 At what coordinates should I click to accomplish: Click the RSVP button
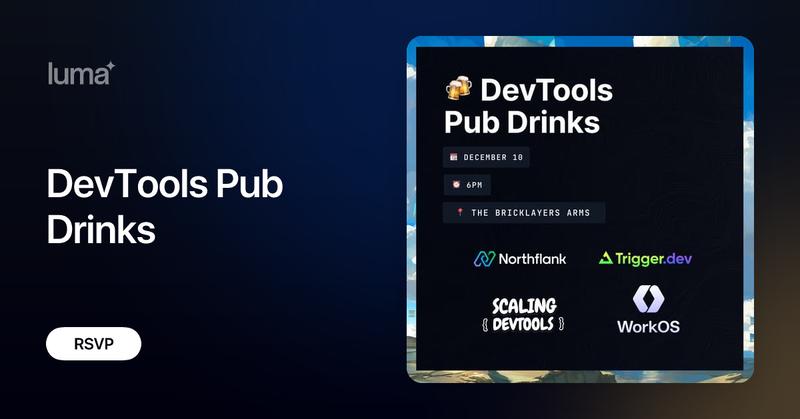point(93,343)
